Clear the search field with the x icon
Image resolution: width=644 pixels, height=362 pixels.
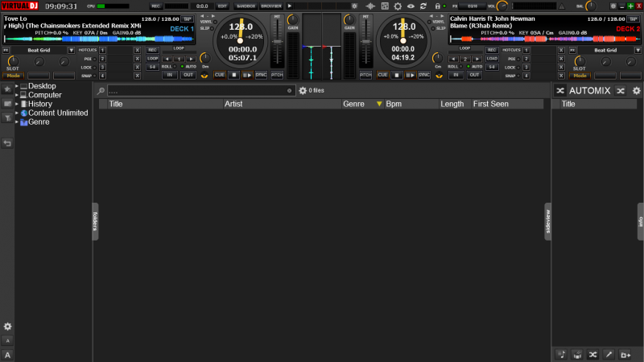[x=289, y=91]
